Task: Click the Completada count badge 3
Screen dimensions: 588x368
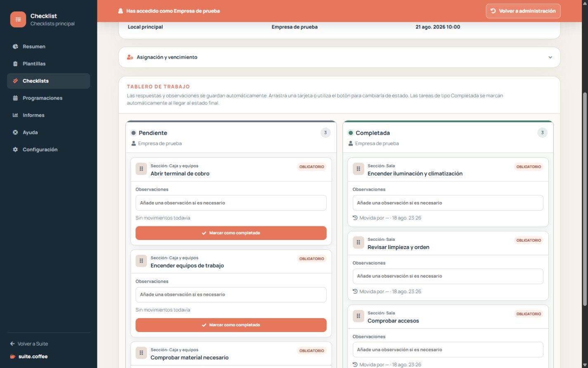Action: click(x=542, y=133)
